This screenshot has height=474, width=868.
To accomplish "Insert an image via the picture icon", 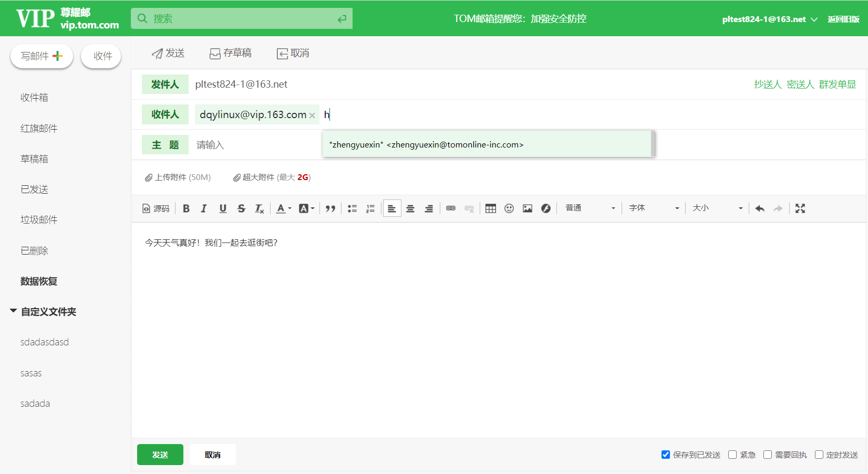I will (528, 208).
